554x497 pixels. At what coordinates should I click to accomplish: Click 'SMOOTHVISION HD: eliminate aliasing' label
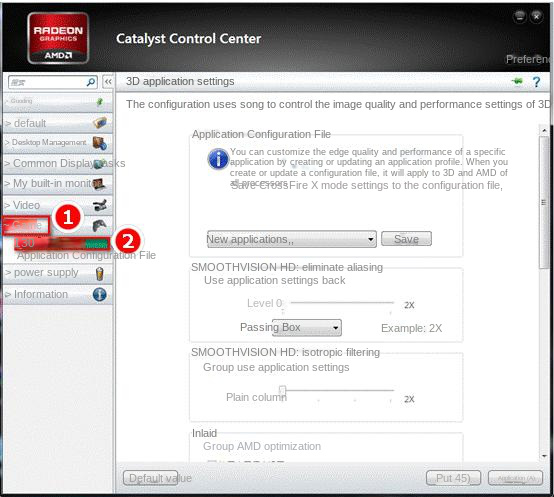(287, 267)
